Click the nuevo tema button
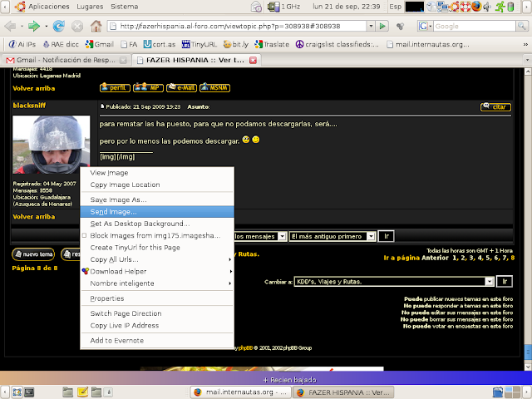This screenshot has height=399, width=532. coord(33,254)
